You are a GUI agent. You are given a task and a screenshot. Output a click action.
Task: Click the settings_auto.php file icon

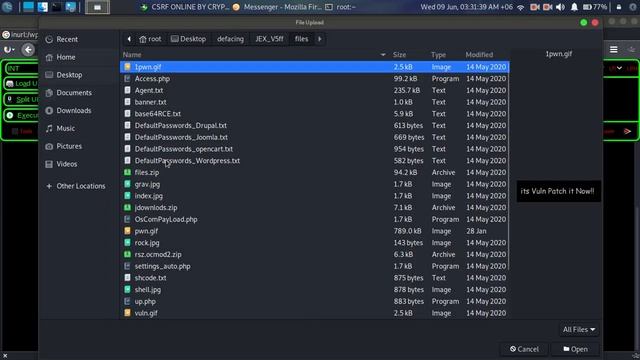(x=127, y=266)
